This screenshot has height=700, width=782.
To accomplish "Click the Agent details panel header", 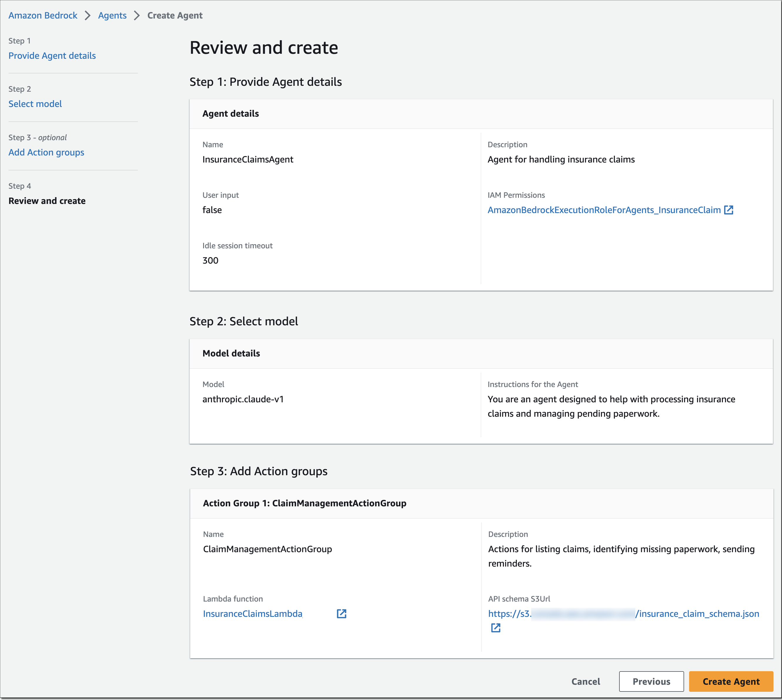I will coord(230,113).
